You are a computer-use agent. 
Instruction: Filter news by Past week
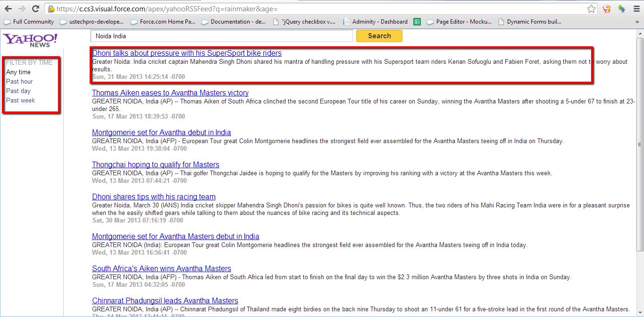20,101
